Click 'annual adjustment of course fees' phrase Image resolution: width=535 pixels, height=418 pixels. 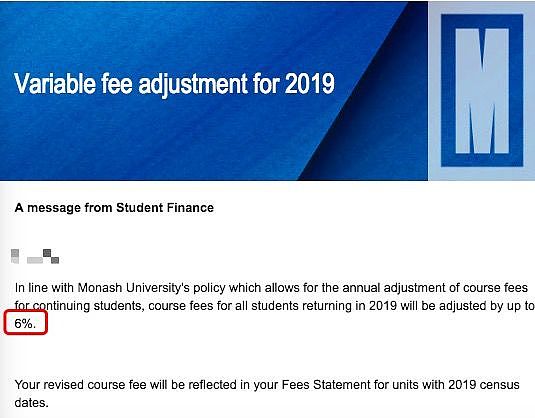tap(435, 288)
